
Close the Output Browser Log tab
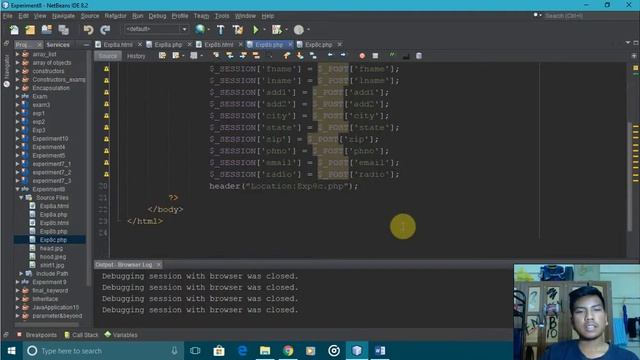click(x=159, y=264)
